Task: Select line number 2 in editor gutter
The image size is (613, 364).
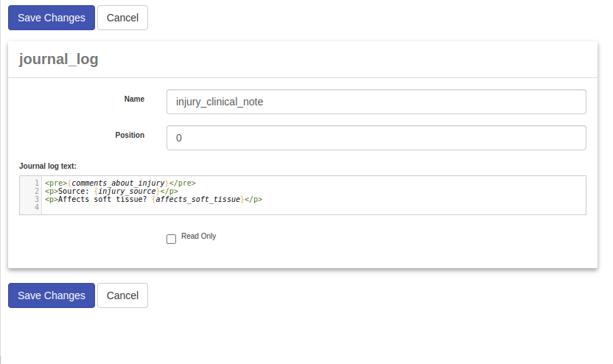Action: click(36, 191)
